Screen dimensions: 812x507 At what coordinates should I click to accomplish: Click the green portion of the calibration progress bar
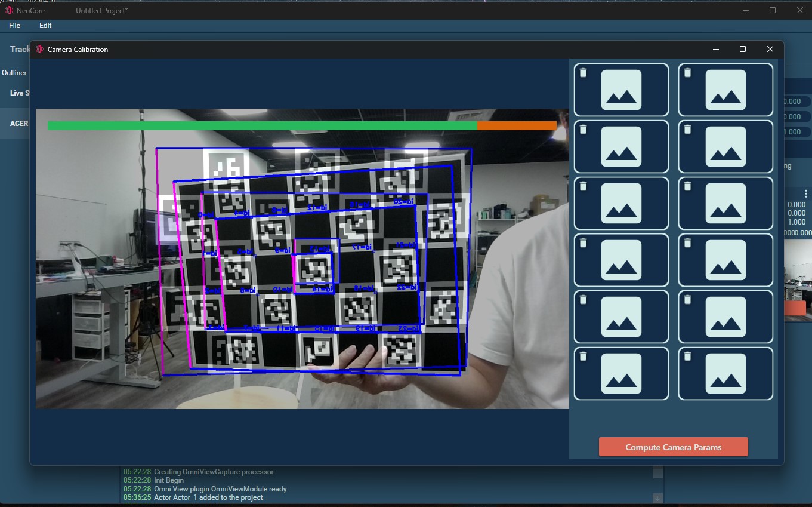coord(263,126)
